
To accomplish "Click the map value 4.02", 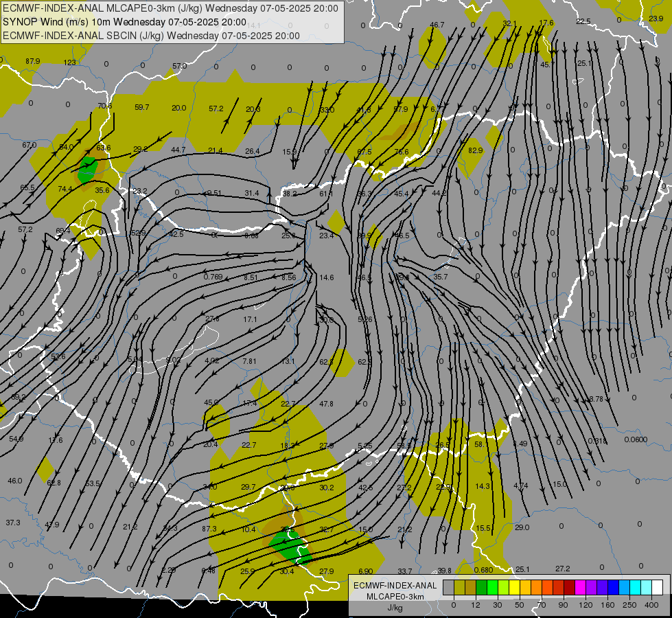I will (211, 360).
